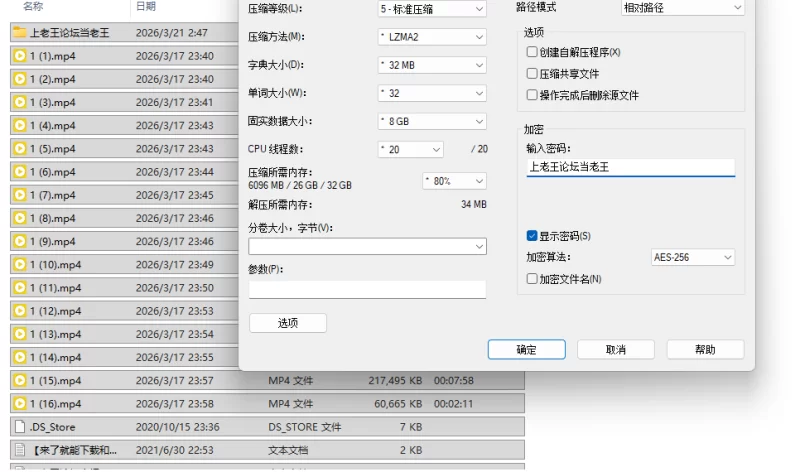
Task: Open 加密算法 dropdown showing AES-256
Action: tap(693, 257)
